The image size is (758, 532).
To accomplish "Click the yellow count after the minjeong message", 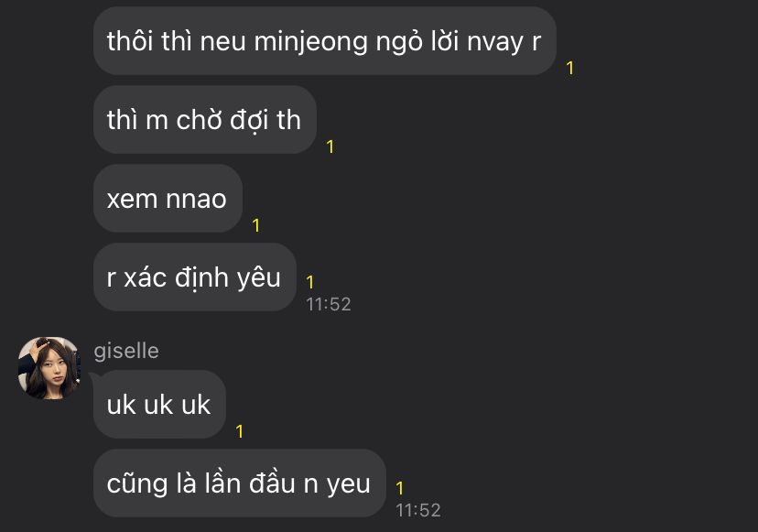I will pyautogui.click(x=570, y=68).
